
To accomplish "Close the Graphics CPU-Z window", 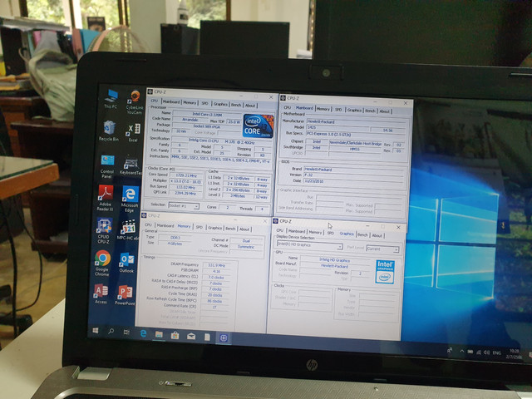I will point(398,227).
